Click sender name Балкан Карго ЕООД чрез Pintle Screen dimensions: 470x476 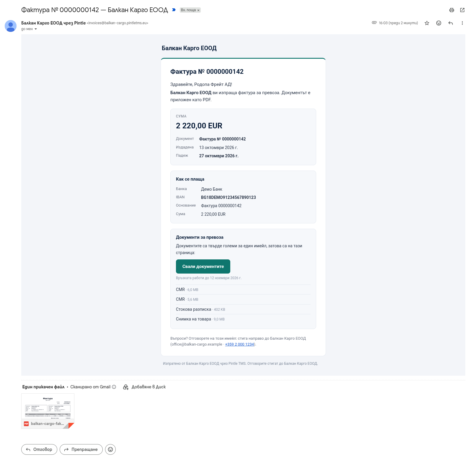[x=53, y=23]
